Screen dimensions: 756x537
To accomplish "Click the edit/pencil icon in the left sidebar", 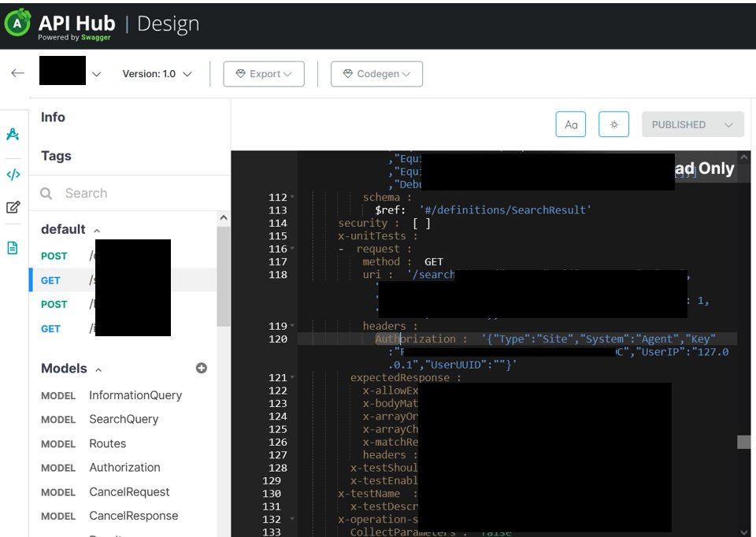I will click(x=12, y=206).
